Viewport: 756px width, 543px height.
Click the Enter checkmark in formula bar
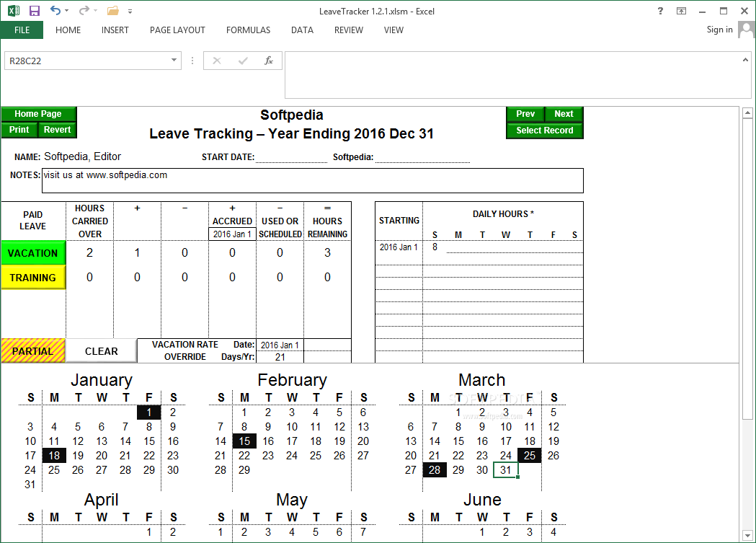(x=243, y=61)
